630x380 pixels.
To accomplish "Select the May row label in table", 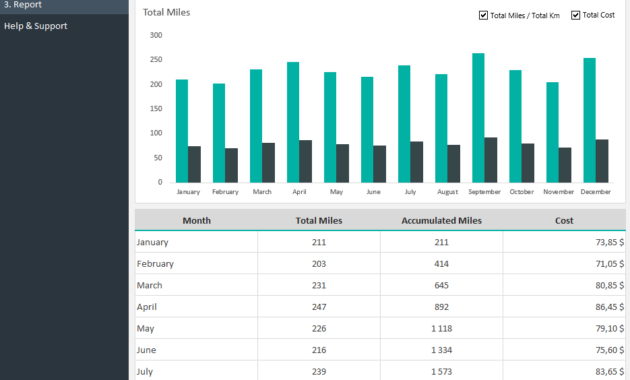I will click(145, 329).
